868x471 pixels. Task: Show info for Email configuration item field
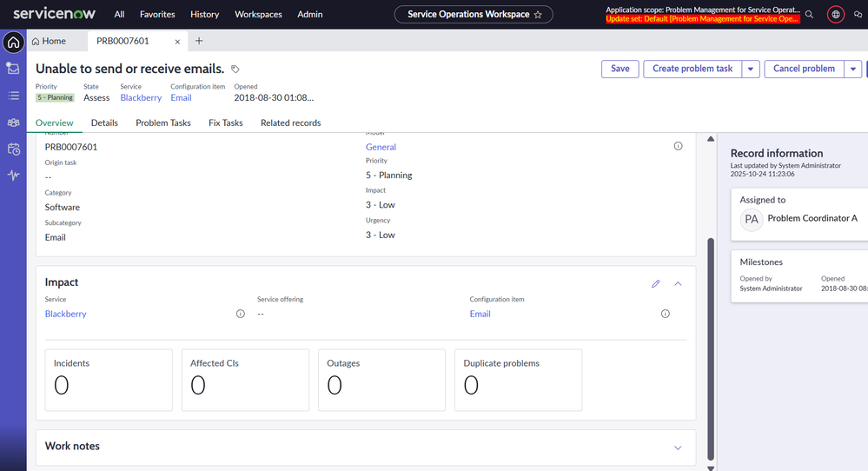coord(666,314)
